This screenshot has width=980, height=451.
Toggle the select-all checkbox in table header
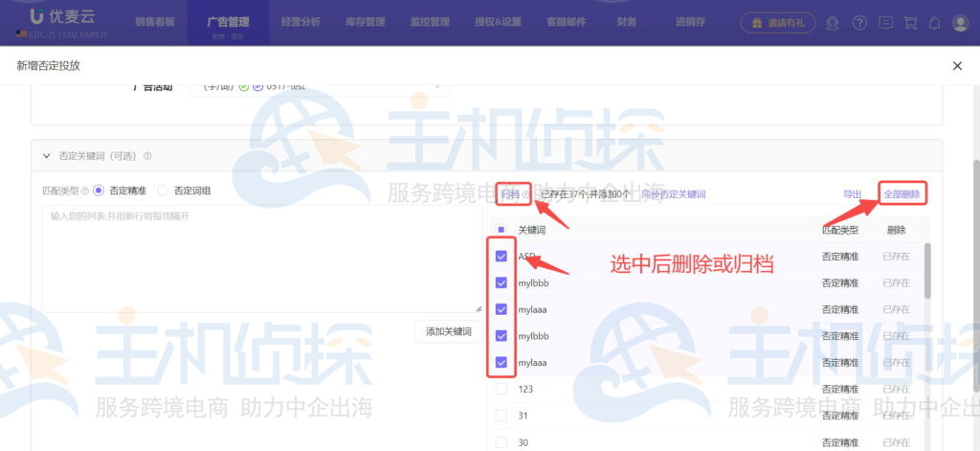pos(501,230)
